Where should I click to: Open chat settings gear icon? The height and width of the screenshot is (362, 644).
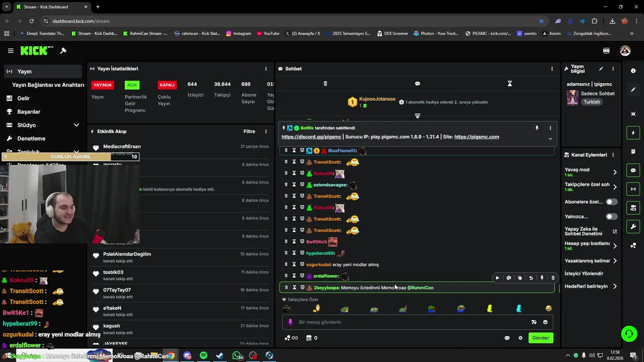click(x=520, y=338)
